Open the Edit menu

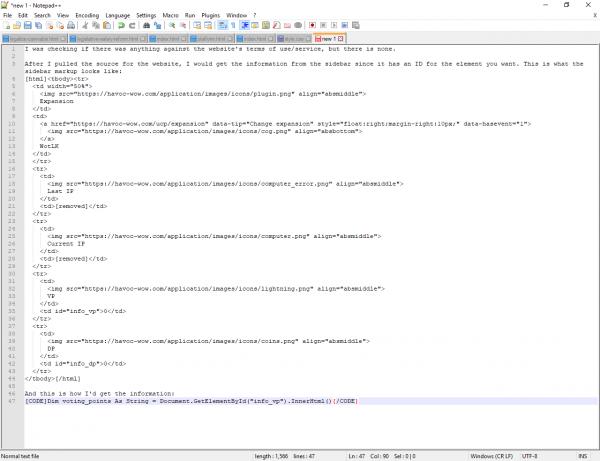(23, 15)
